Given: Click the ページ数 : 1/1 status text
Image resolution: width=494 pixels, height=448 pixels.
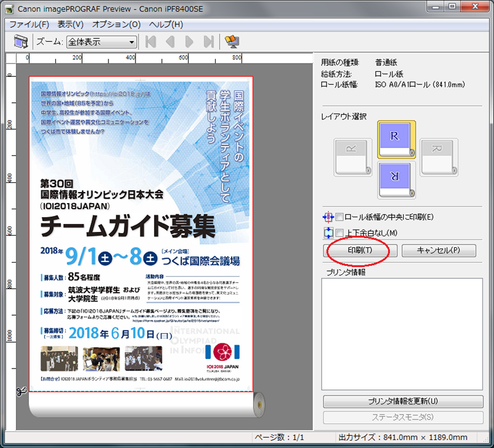Looking at the screenshot, I should (x=279, y=438).
